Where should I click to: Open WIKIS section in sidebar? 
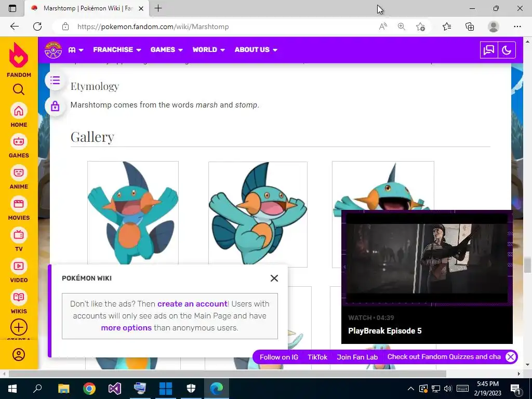tap(19, 302)
